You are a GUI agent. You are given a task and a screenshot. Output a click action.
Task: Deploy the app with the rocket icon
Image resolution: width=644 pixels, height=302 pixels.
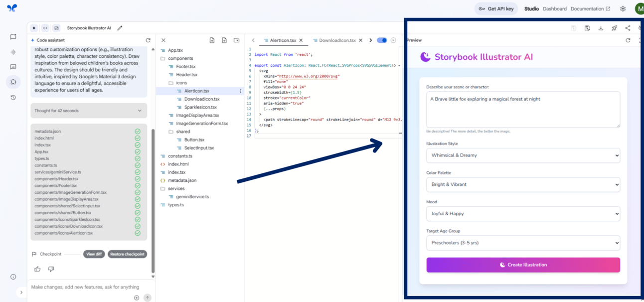(614, 28)
